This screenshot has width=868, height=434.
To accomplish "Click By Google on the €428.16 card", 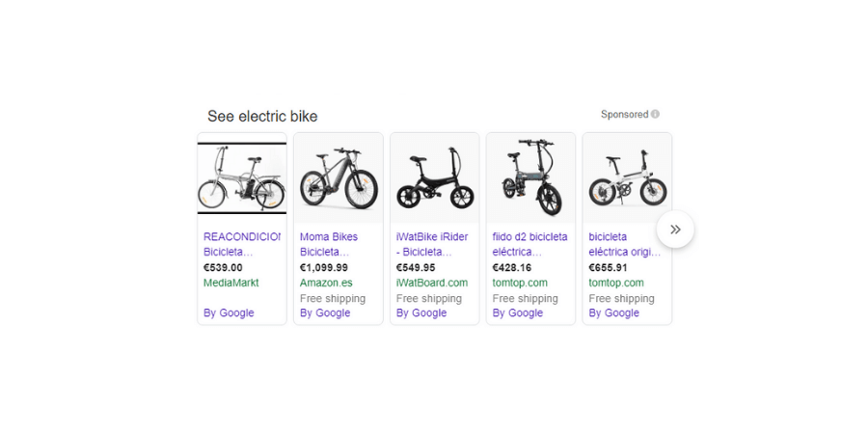I will tap(518, 312).
